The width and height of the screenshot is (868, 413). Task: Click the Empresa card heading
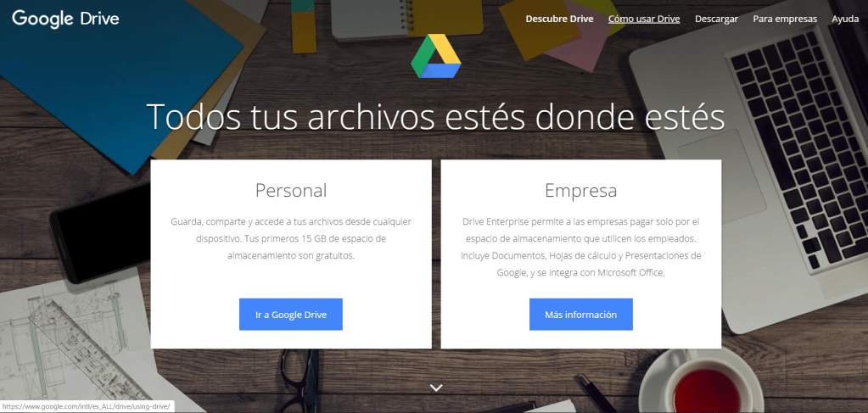(580, 191)
